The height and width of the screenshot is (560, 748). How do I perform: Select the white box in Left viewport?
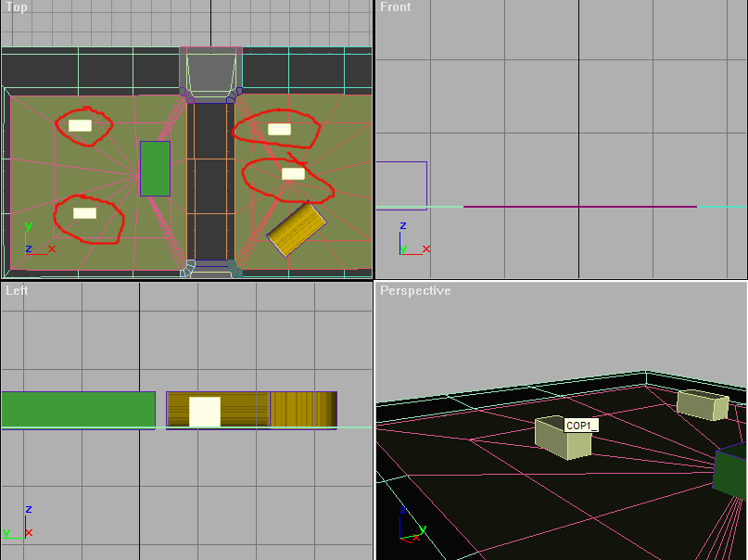205,412
